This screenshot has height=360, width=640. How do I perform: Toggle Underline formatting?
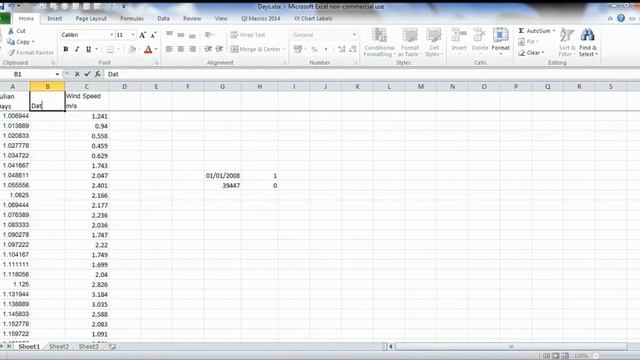point(88,49)
